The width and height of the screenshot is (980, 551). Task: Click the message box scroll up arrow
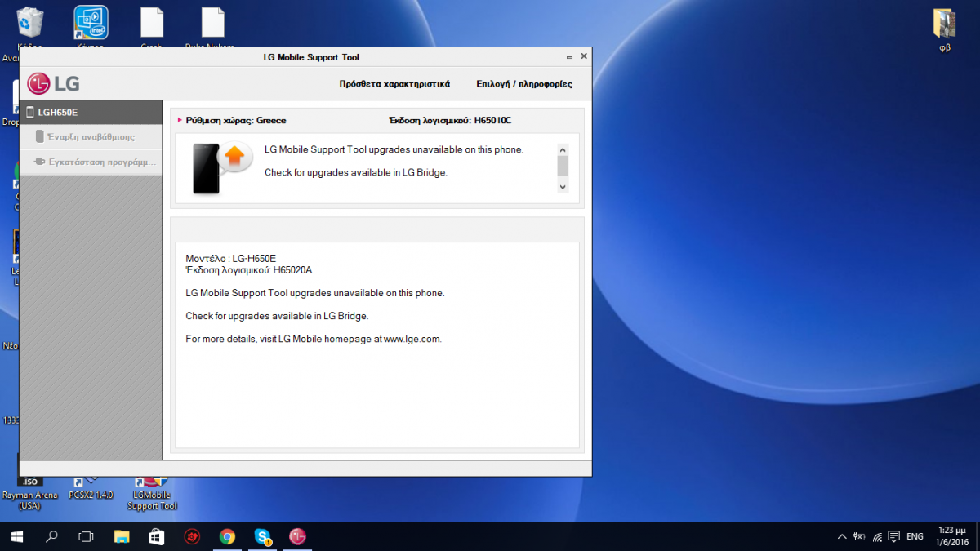[x=562, y=149]
